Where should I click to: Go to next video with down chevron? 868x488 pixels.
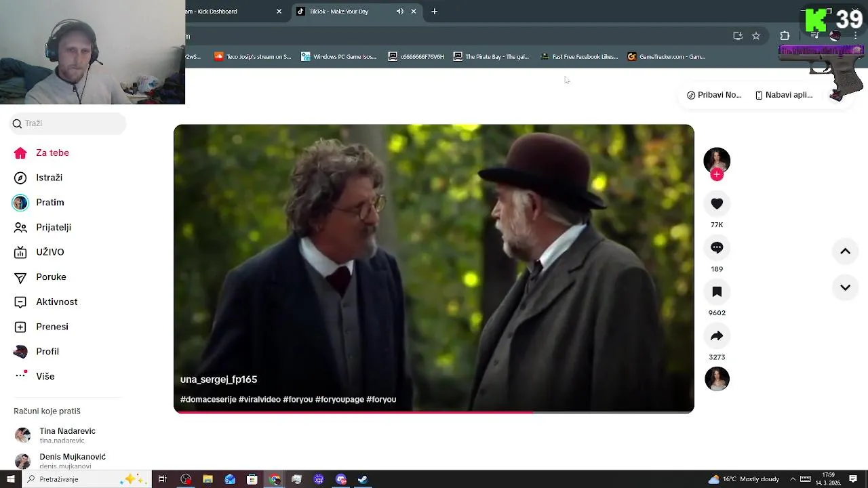(x=845, y=287)
